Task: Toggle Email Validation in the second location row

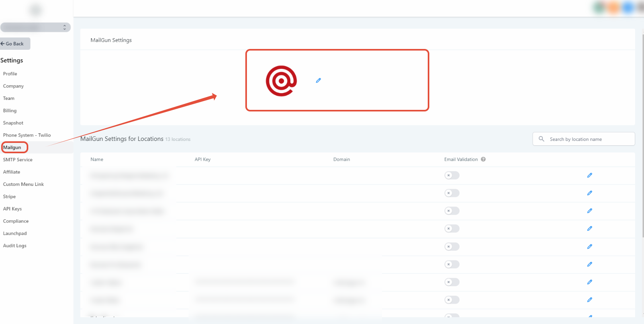Action: point(452,193)
